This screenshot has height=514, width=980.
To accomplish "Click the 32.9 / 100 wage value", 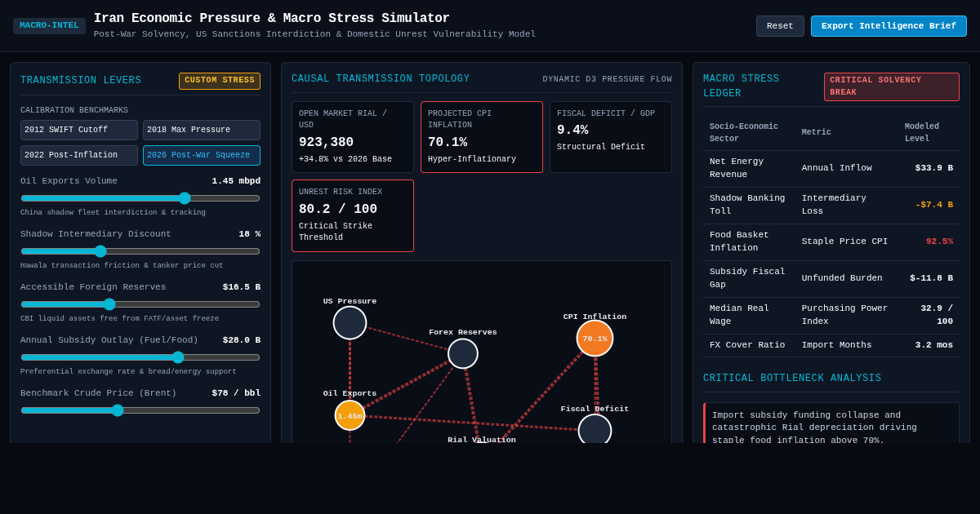I will [937, 315].
